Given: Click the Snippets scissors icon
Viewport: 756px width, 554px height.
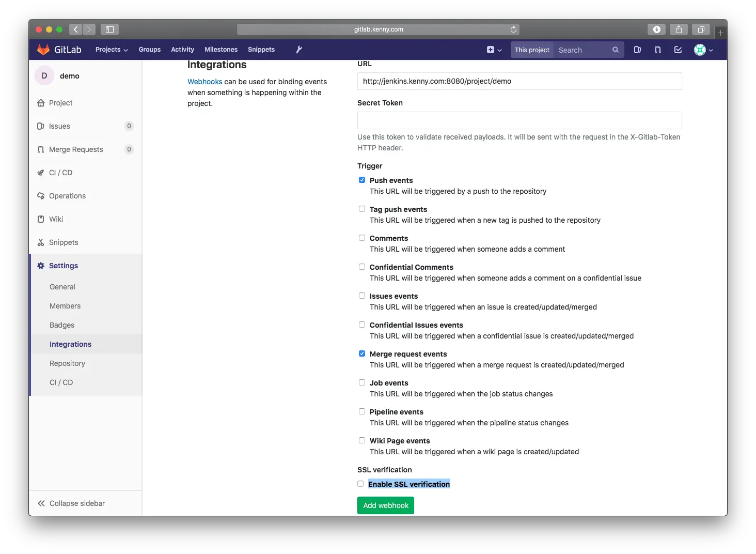Looking at the screenshot, I should point(41,242).
